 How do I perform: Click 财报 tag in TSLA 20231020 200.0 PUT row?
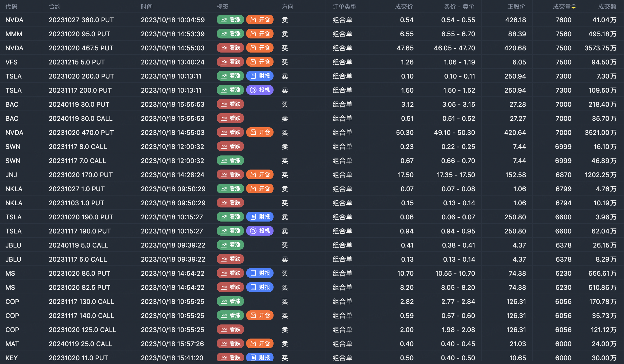(x=260, y=76)
